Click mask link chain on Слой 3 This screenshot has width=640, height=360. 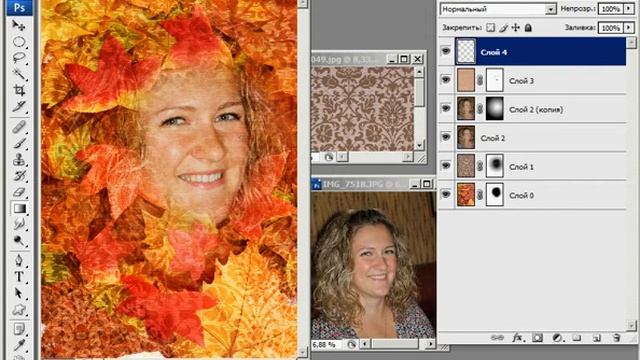pos(480,80)
